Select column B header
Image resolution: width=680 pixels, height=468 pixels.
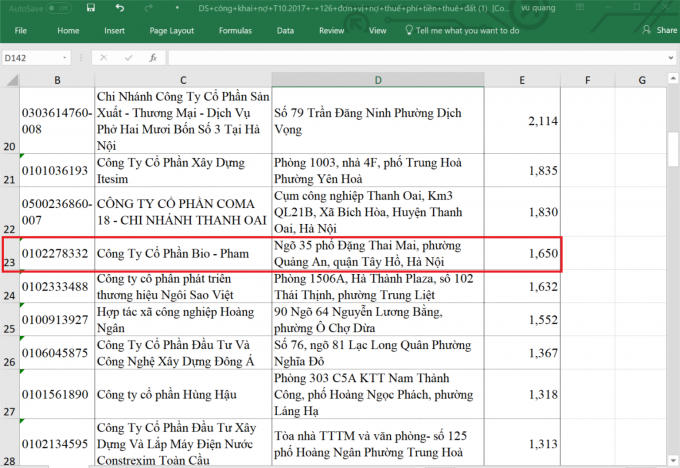point(57,80)
